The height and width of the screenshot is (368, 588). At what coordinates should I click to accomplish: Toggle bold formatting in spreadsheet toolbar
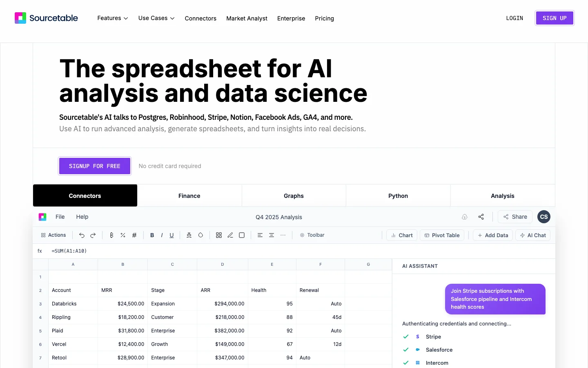tap(152, 235)
